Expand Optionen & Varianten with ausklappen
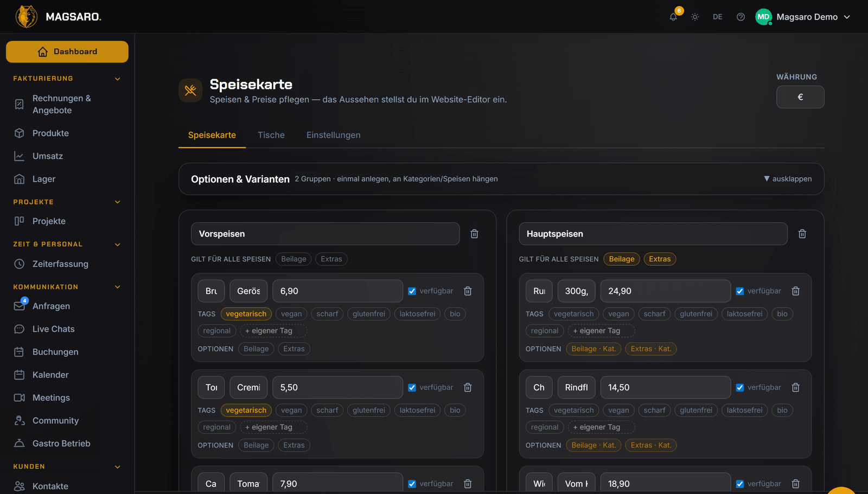 pos(788,179)
